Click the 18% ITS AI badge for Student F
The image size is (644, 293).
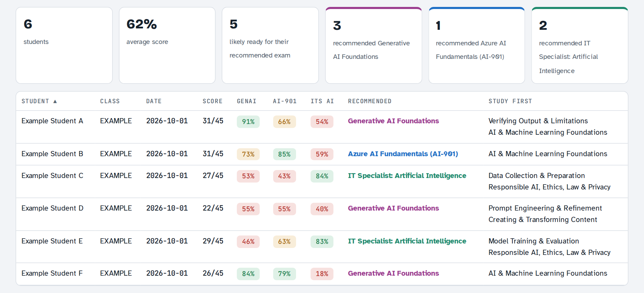322,274
